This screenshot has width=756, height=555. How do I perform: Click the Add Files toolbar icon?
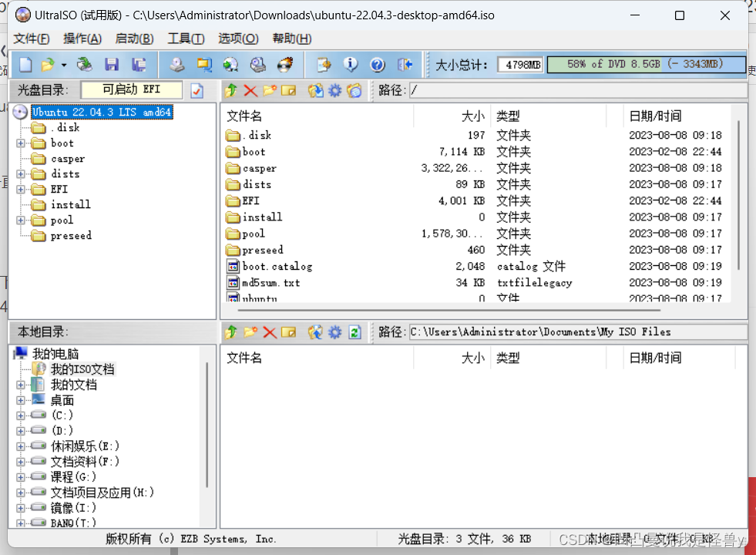coord(324,65)
